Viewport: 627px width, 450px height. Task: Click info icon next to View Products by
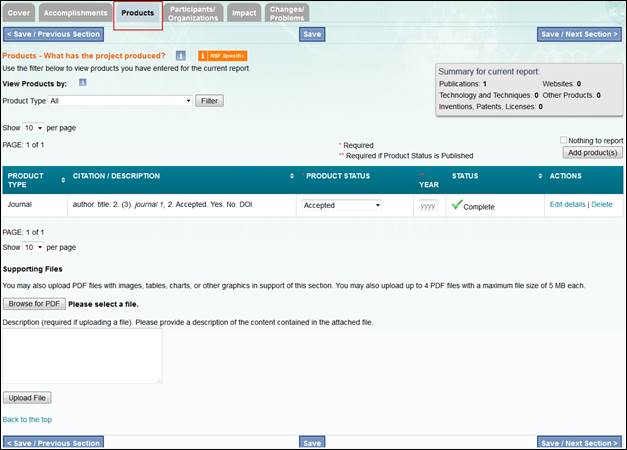(x=83, y=83)
